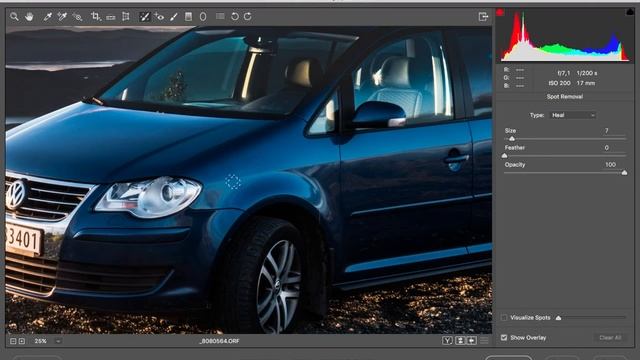Click the f/7,1 aperture value

click(x=564, y=73)
